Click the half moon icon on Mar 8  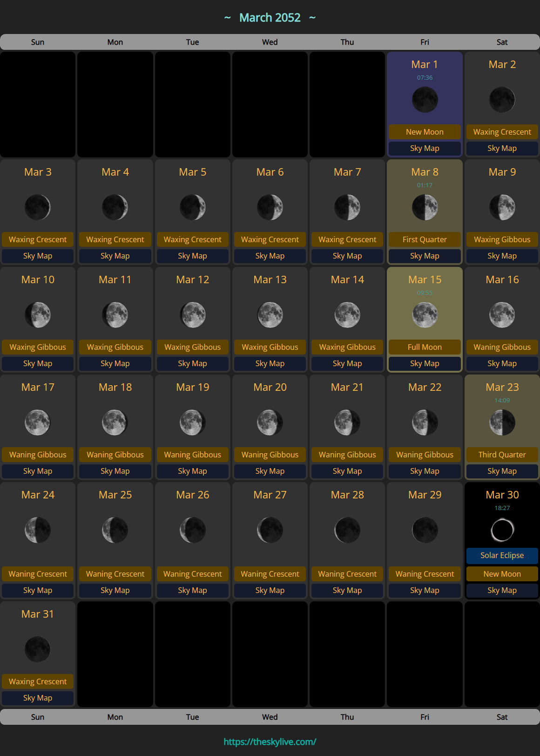[425, 207]
